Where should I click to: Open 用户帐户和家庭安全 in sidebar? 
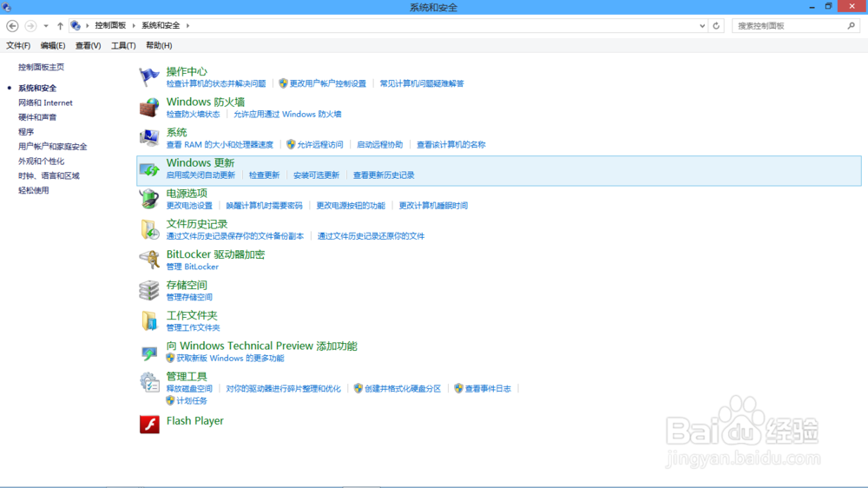tap(53, 147)
